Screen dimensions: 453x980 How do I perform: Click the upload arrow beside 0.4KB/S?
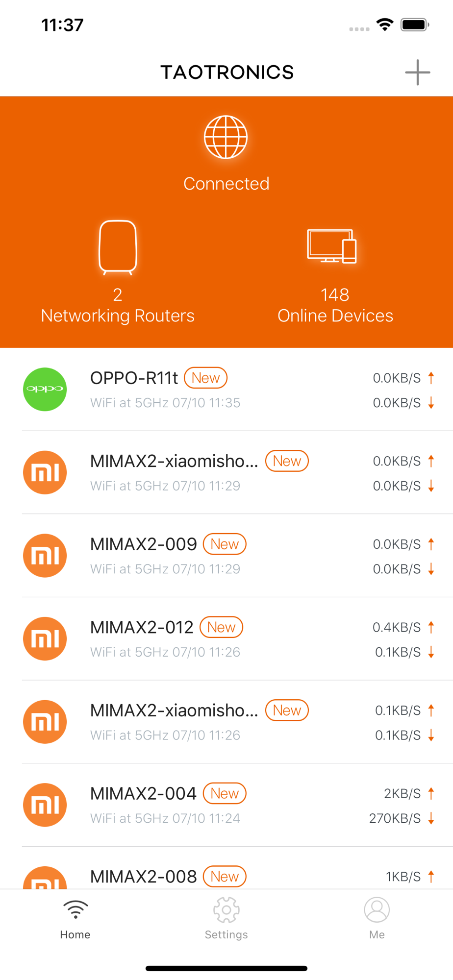point(431,627)
